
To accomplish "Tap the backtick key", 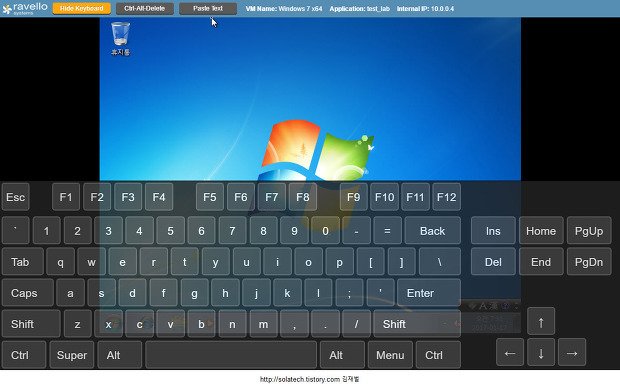I will pos(15,231).
